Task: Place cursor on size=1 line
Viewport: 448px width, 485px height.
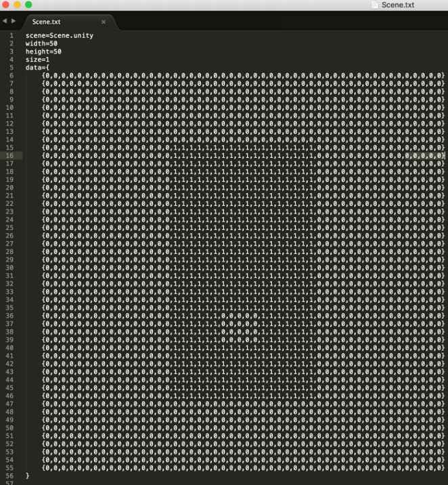Action: (x=37, y=60)
